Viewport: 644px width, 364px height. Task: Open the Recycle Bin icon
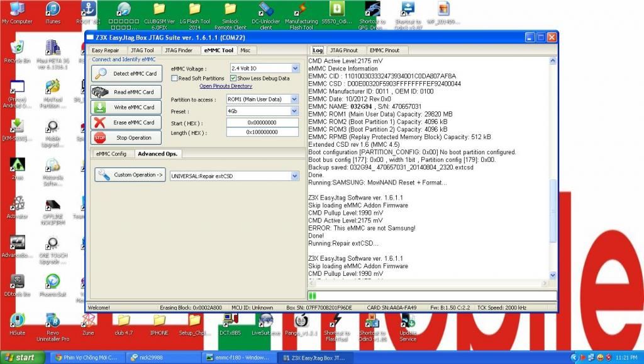pyautogui.click(x=17, y=52)
